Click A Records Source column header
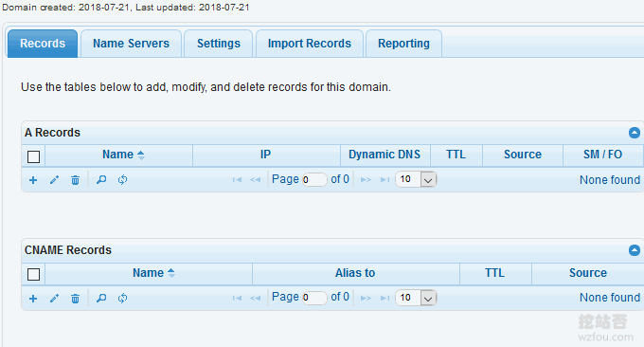The width and height of the screenshot is (644, 347). point(523,155)
